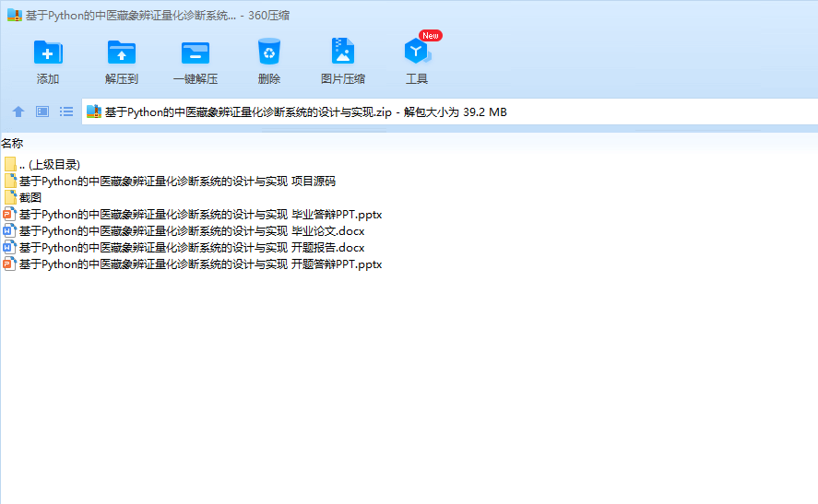Viewport: 818px width, 504px height.
Task: Select the .. (上级目录) parent folder row
Action: 41,165
